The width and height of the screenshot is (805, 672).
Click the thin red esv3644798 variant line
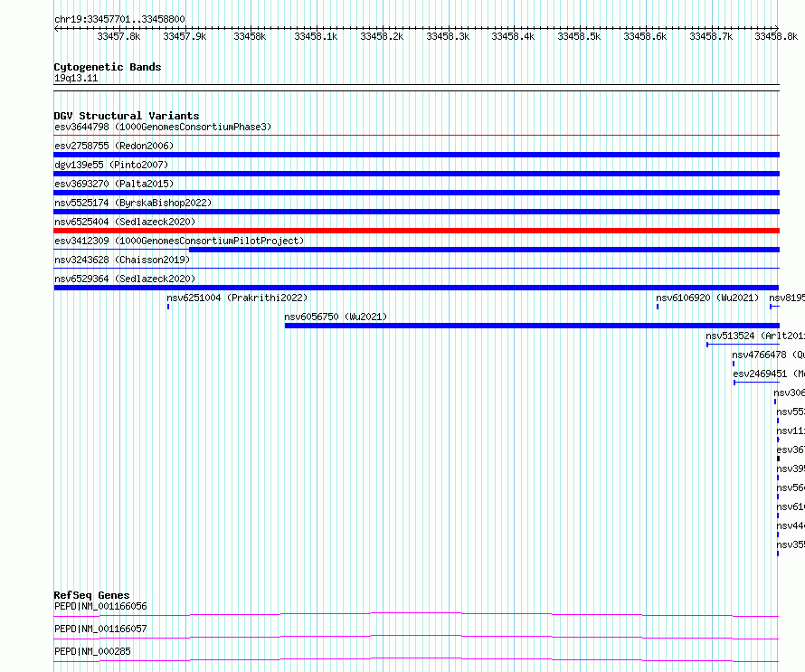pos(416,136)
